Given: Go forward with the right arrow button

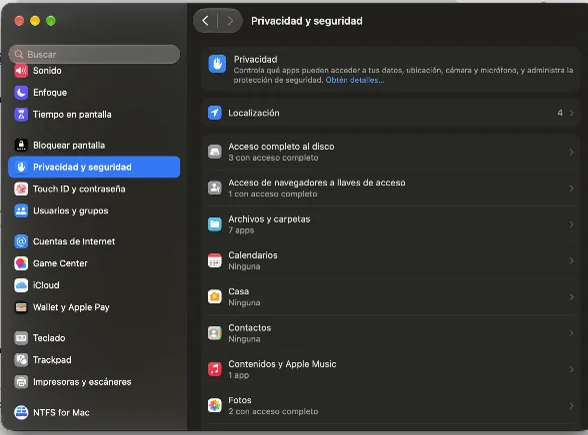Looking at the screenshot, I should click(230, 21).
